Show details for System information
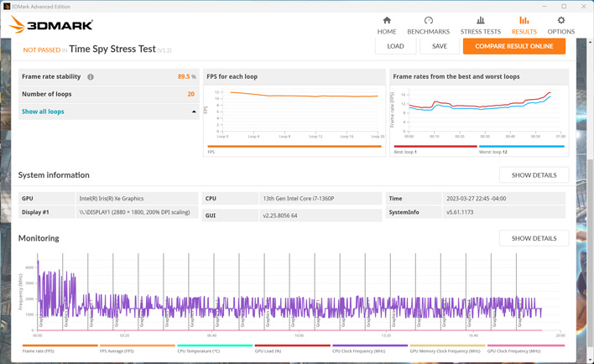Screen dimensions: 594x364 534,175
